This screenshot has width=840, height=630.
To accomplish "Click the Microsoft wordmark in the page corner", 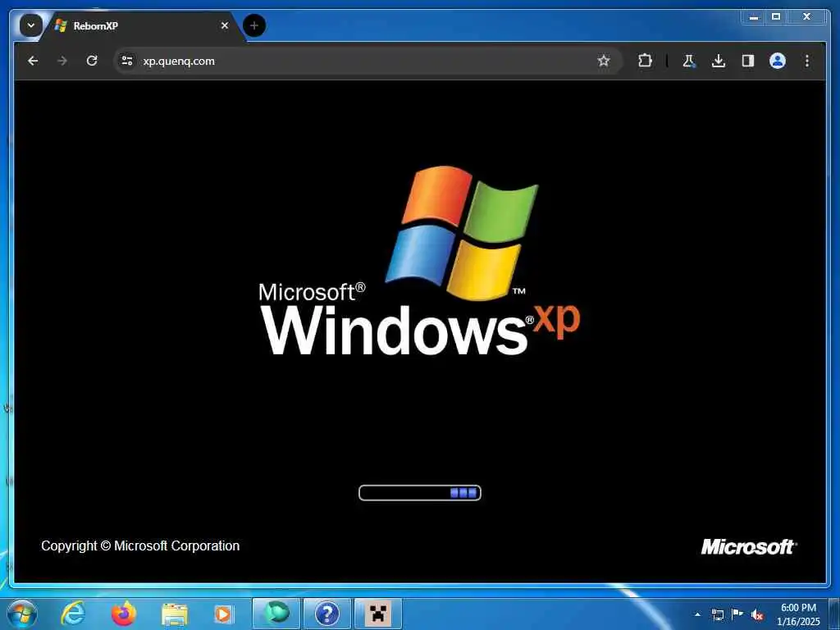I will [x=748, y=547].
